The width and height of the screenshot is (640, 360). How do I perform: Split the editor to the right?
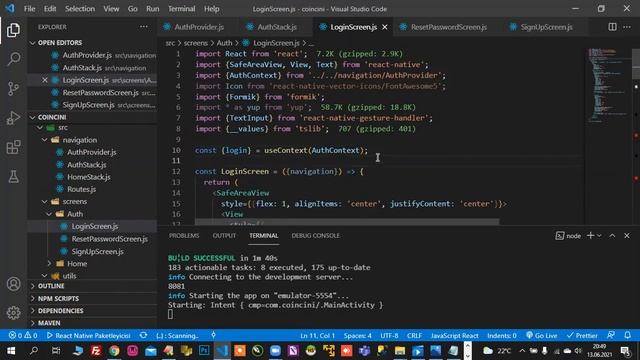[x=612, y=27]
